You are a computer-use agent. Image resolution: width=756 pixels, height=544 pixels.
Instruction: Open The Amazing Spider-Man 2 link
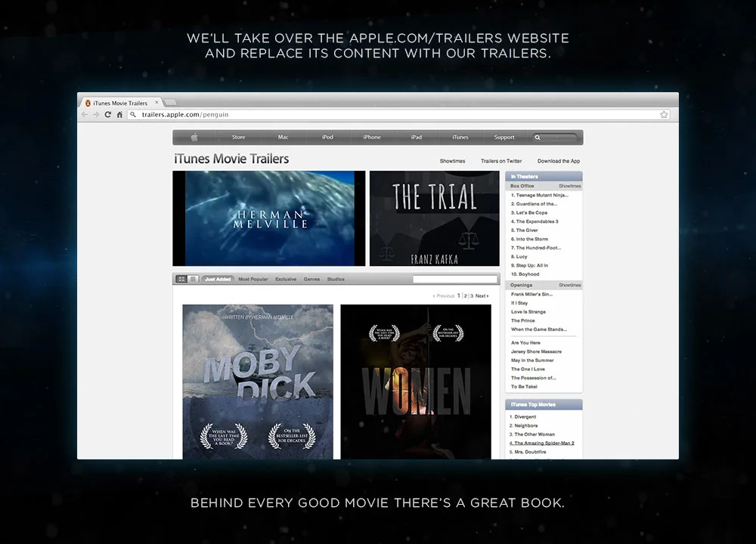542,443
